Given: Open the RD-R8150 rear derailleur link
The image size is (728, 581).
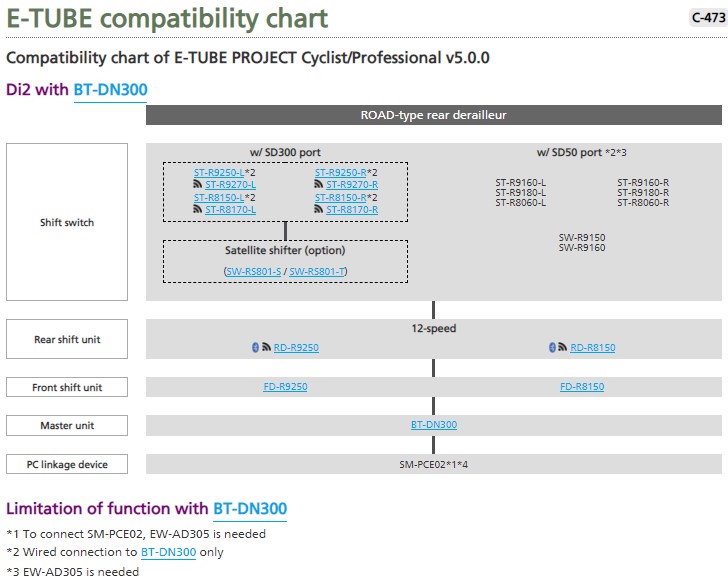Looking at the screenshot, I should (593, 348).
